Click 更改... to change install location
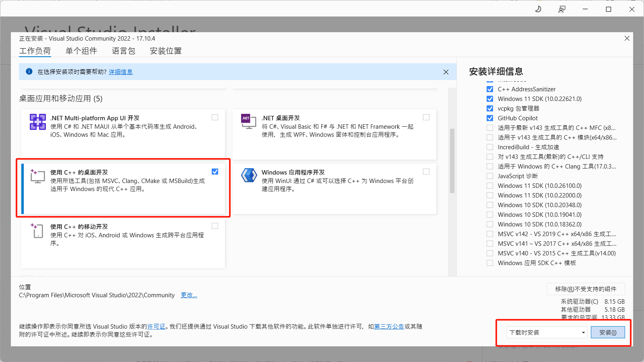Viewport: 644px width, 362px height. click(189, 295)
